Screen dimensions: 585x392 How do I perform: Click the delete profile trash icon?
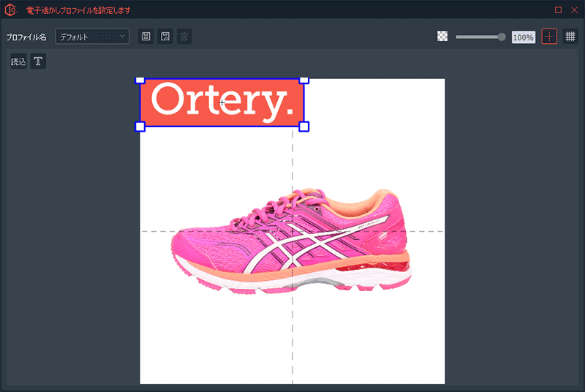click(184, 37)
